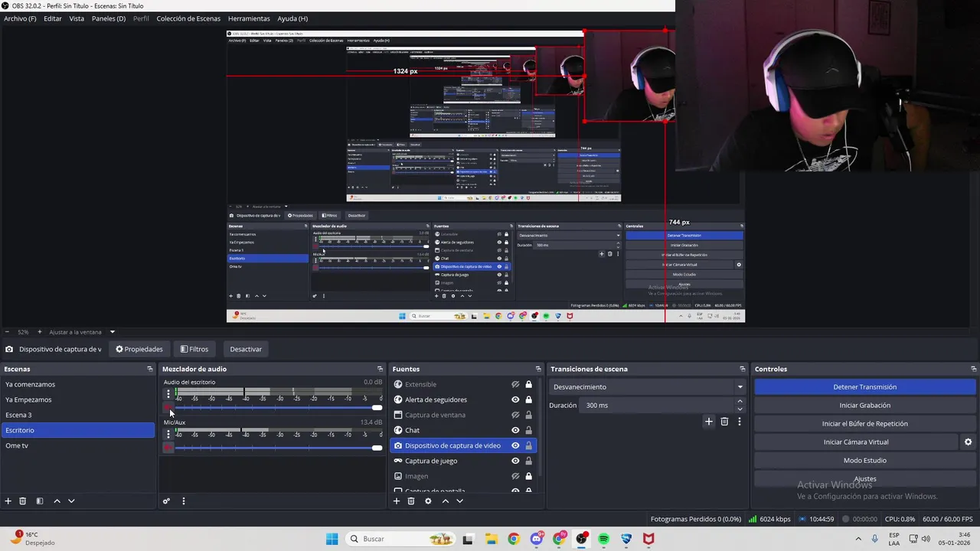The width and height of the screenshot is (980, 551).
Task: Open Vista menu
Action: (77, 18)
